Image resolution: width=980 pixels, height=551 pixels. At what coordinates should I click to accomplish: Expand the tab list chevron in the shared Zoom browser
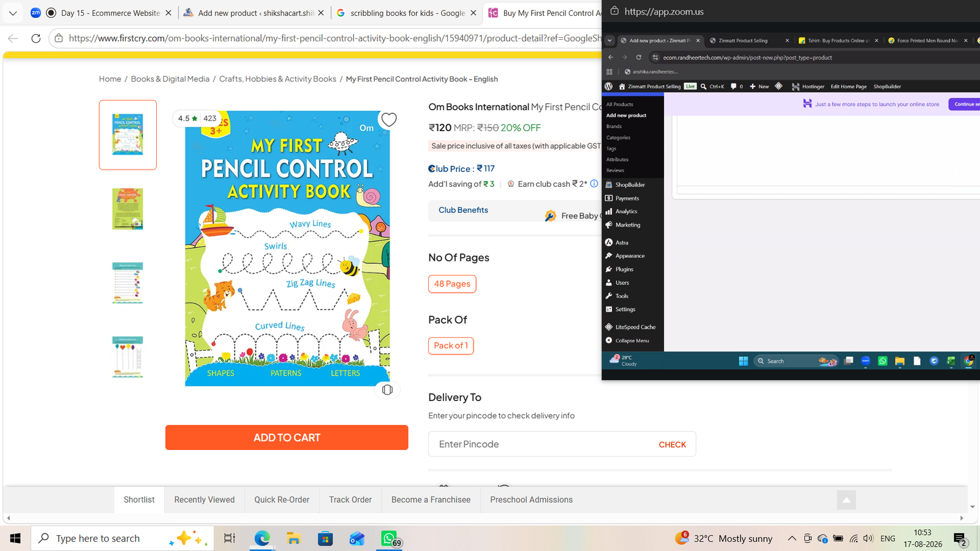[609, 40]
